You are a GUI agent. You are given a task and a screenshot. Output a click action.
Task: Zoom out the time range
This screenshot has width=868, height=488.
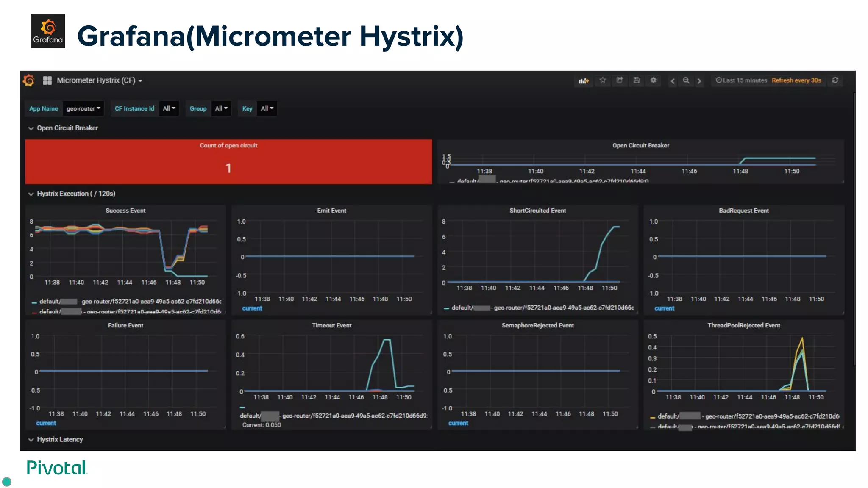pos(686,80)
